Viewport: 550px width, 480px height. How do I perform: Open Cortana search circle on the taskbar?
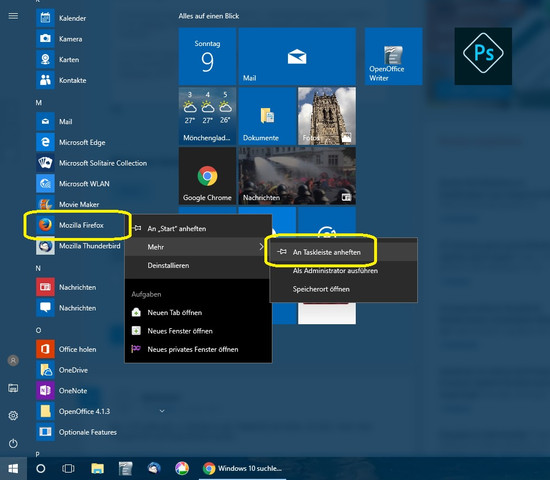point(41,468)
